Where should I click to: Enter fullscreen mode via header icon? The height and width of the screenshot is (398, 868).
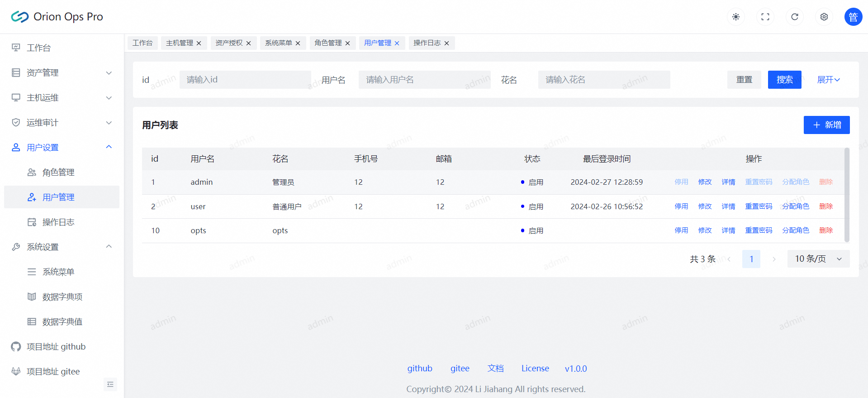(765, 17)
